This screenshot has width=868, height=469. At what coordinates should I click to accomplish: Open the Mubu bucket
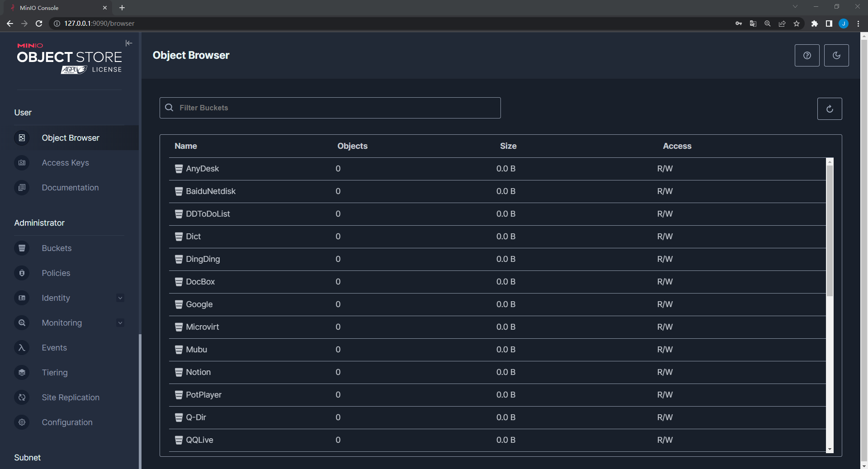(197, 350)
